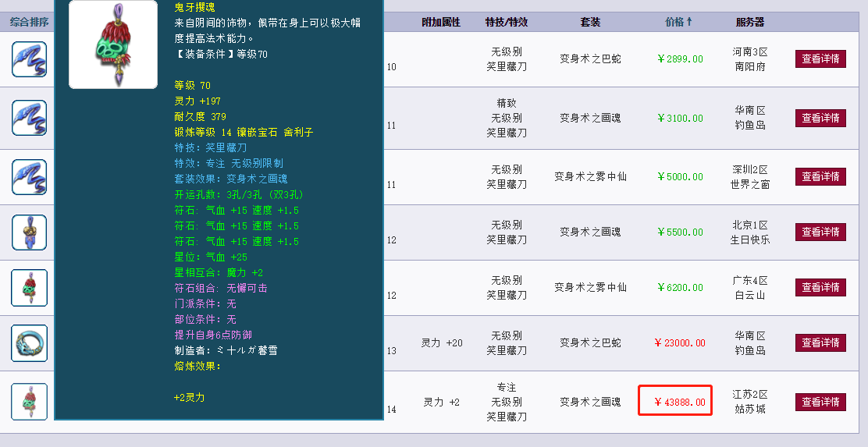
Task: Click tooltip line 耐久度 379
Action: [201, 117]
